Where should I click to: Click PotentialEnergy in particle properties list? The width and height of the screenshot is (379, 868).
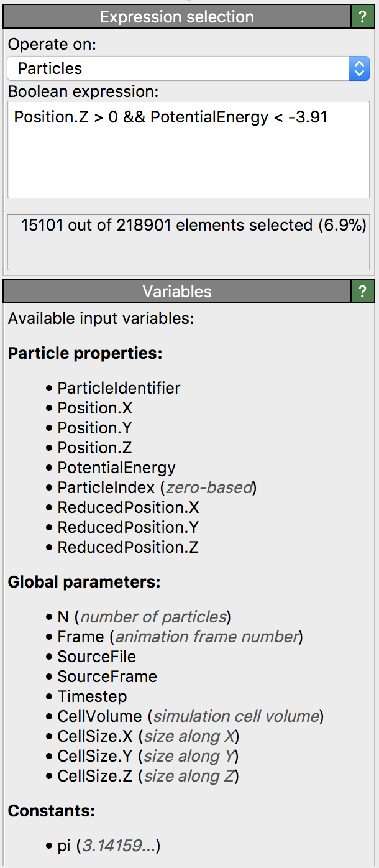pos(116,468)
